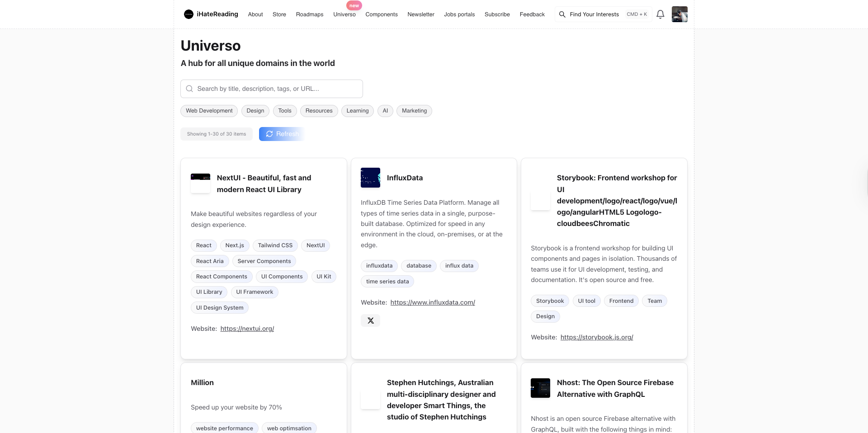Open Jobs portals

pyautogui.click(x=459, y=14)
